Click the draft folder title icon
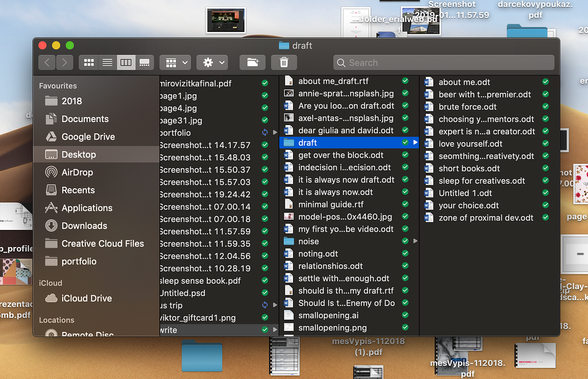 click(x=284, y=46)
